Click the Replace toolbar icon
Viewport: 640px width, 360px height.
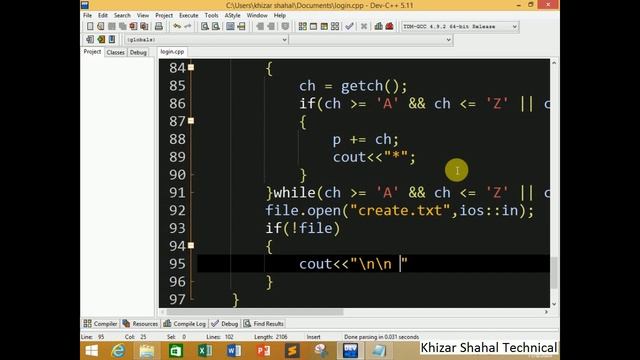(216, 27)
